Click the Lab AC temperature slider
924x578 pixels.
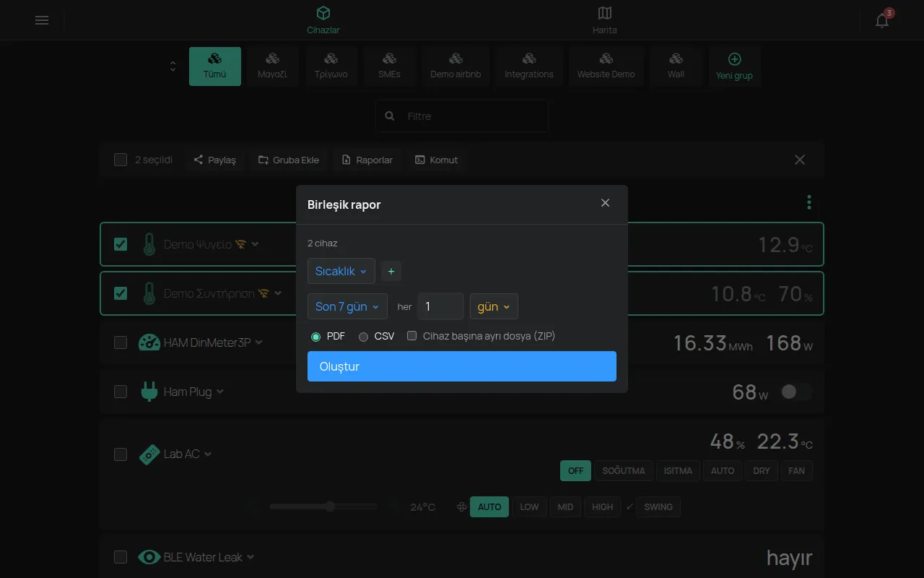(323, 506)
